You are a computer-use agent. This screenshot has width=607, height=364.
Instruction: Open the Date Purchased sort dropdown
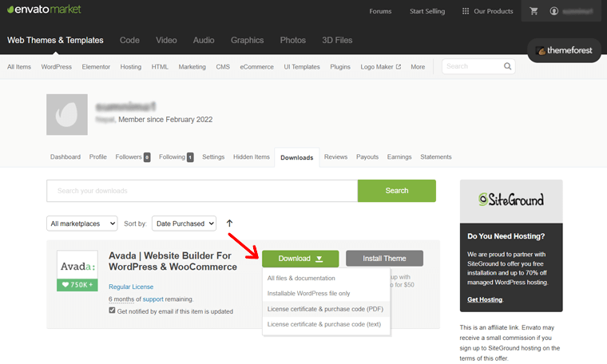184,224
